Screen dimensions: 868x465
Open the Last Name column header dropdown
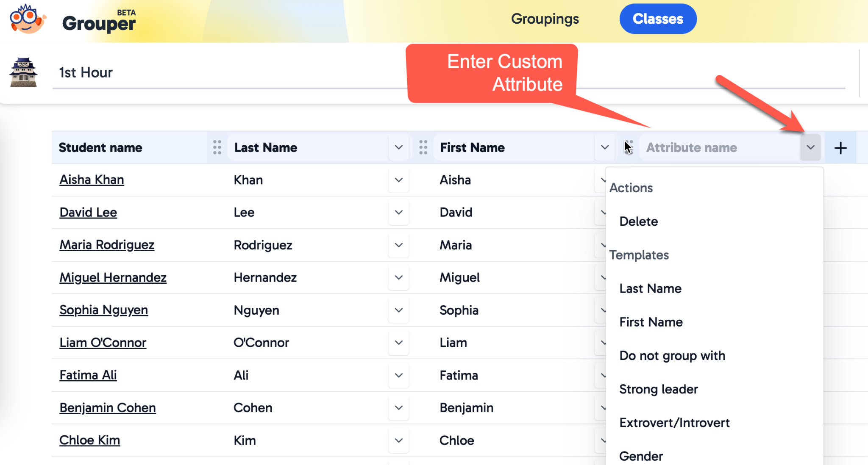398,147
